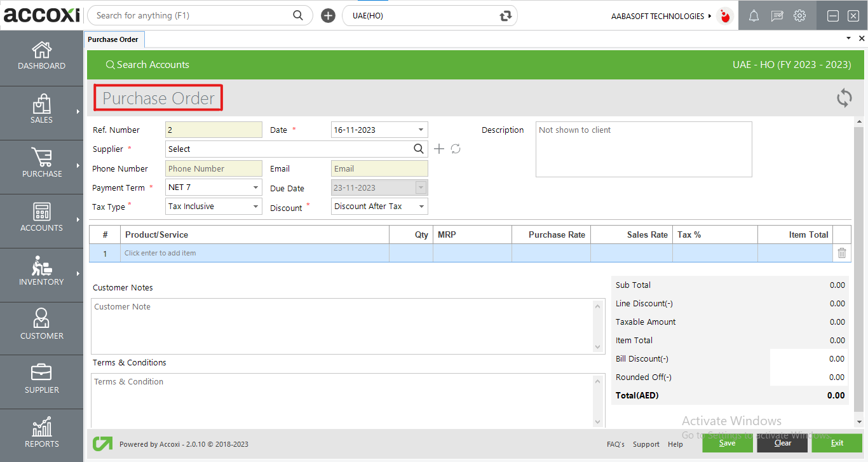Image resolution: width=868 pixels, height=462 pixels.
Task: Delete item row one using the trash icon
Action: coord(841,252)
